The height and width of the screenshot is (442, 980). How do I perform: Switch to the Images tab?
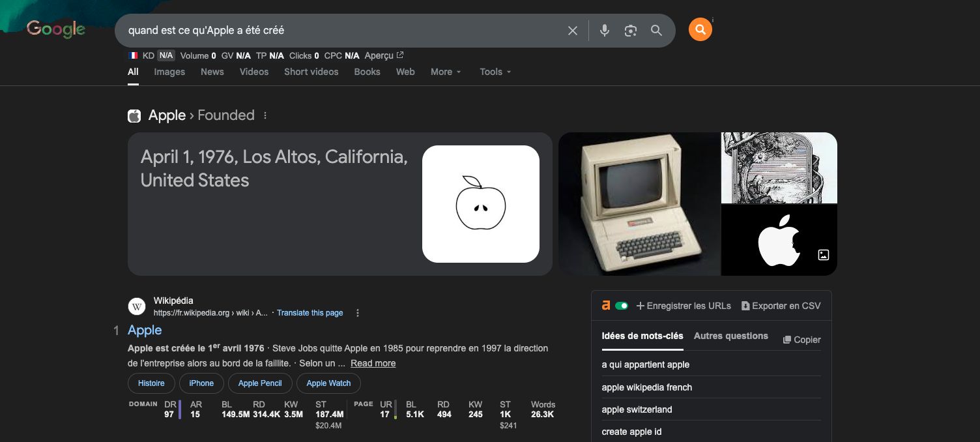(169, 72)
